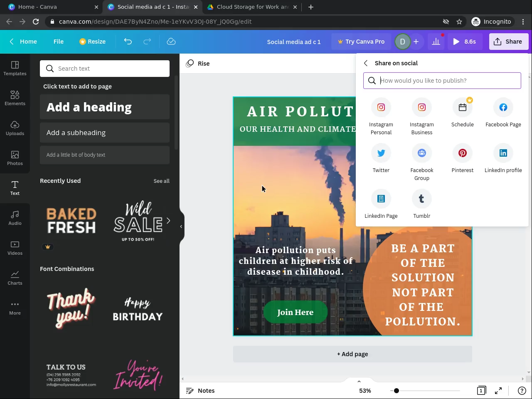Share to Instagram Personal
Viewport: 532px width, 399px height.
(381, 117)
